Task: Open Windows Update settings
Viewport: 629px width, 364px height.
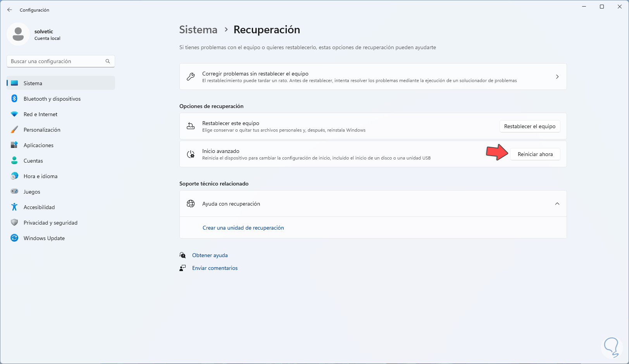Action: [x=61, y=238]
